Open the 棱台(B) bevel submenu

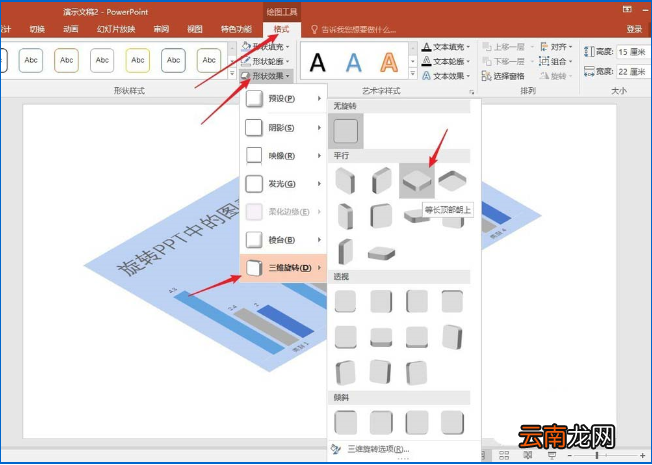tap(283, 240)
